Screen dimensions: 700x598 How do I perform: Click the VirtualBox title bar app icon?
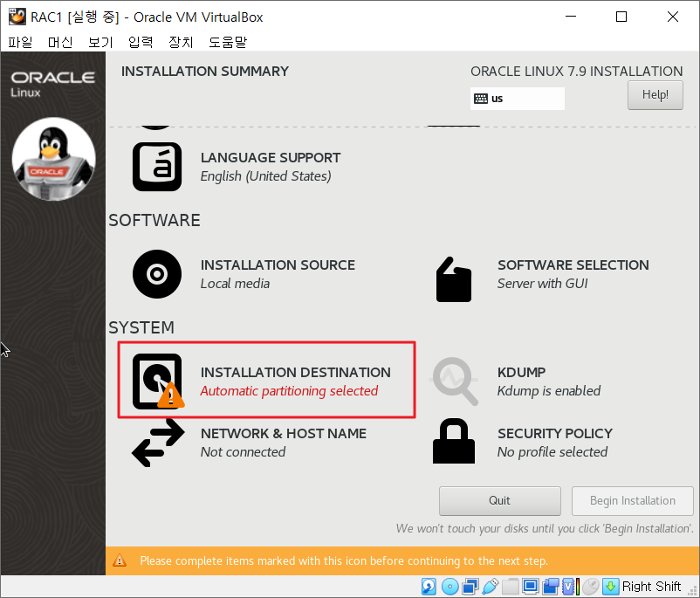coord(17,17)
